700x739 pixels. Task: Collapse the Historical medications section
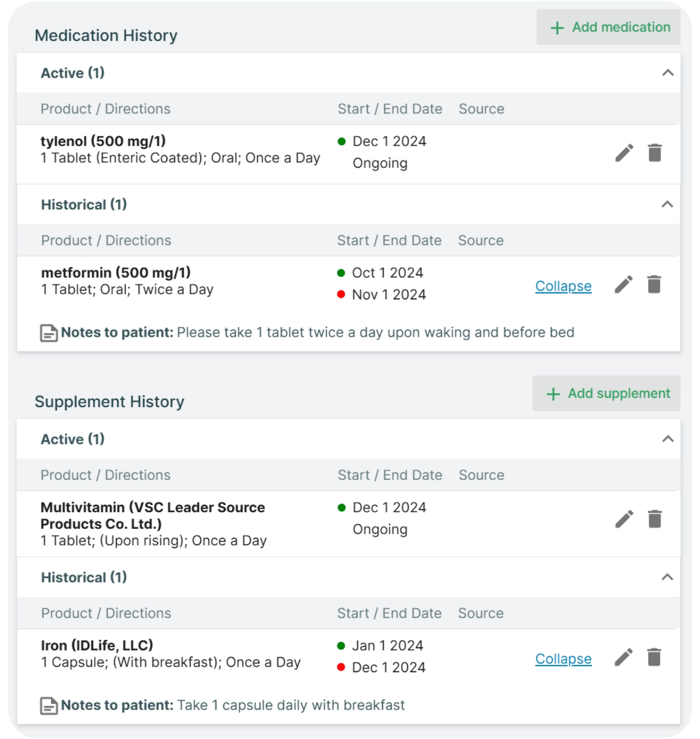coord(666,204)
